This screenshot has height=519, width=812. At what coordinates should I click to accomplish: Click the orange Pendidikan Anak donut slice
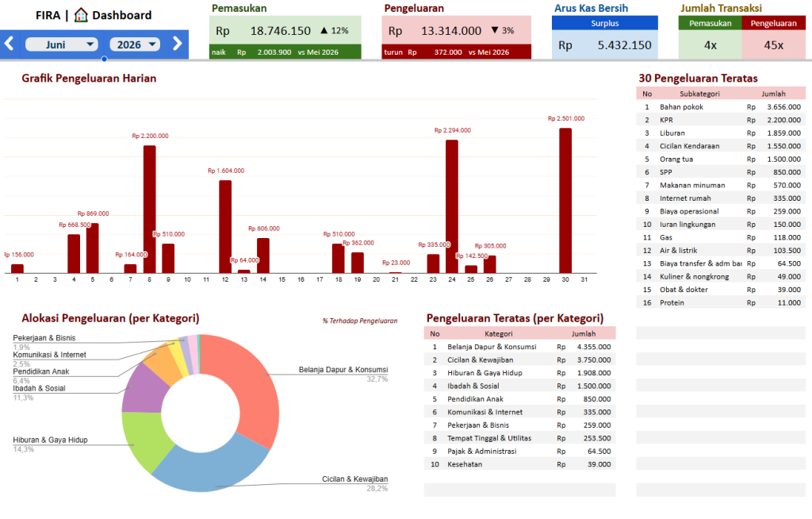click(165, 363)
